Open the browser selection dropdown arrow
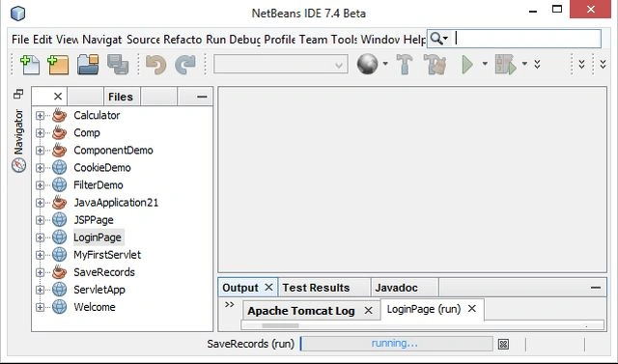This screenshot has width=618, height=364. [385, 64]
